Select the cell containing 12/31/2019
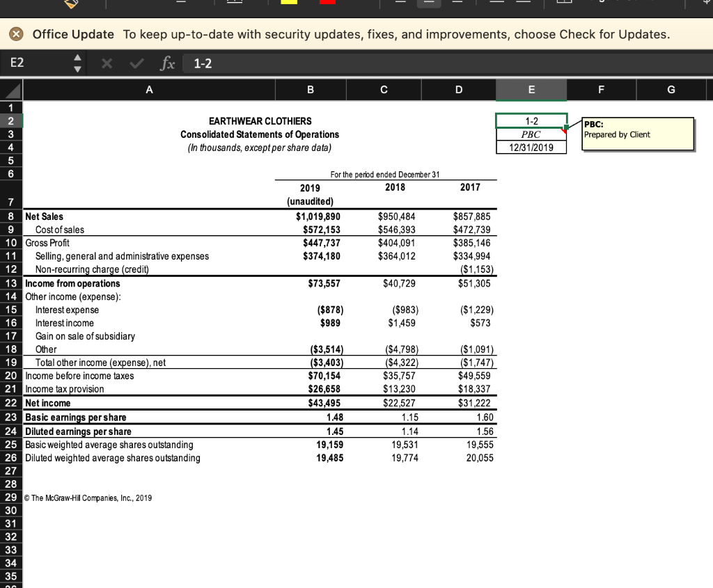The width and height of the screenshot is (713, 588). (531, 147)
